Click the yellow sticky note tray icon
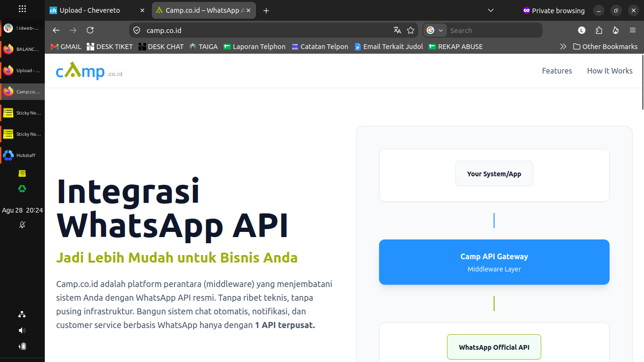 (x=22, y=173)
